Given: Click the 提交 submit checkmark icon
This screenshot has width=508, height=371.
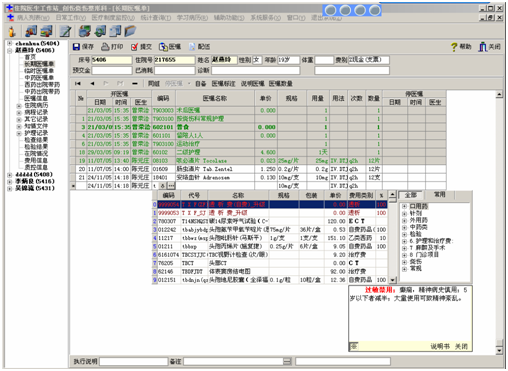Looking at the screenshot, I should [134, 47].
